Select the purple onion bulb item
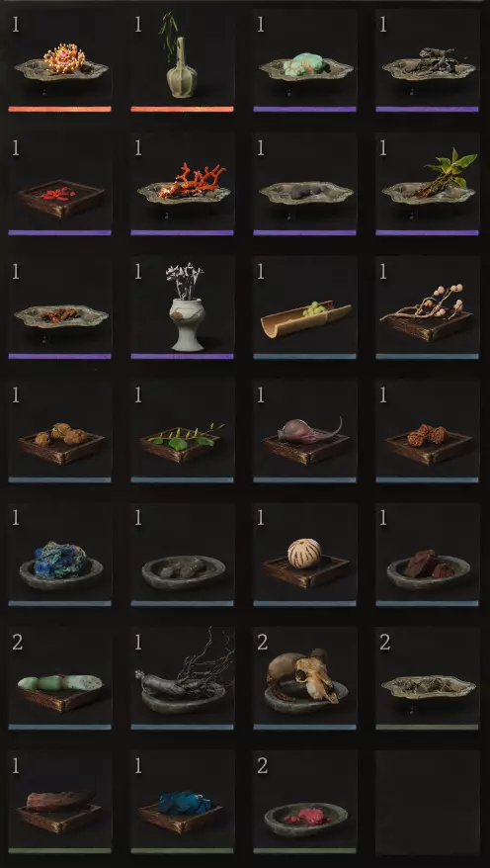 coord(304,432)
